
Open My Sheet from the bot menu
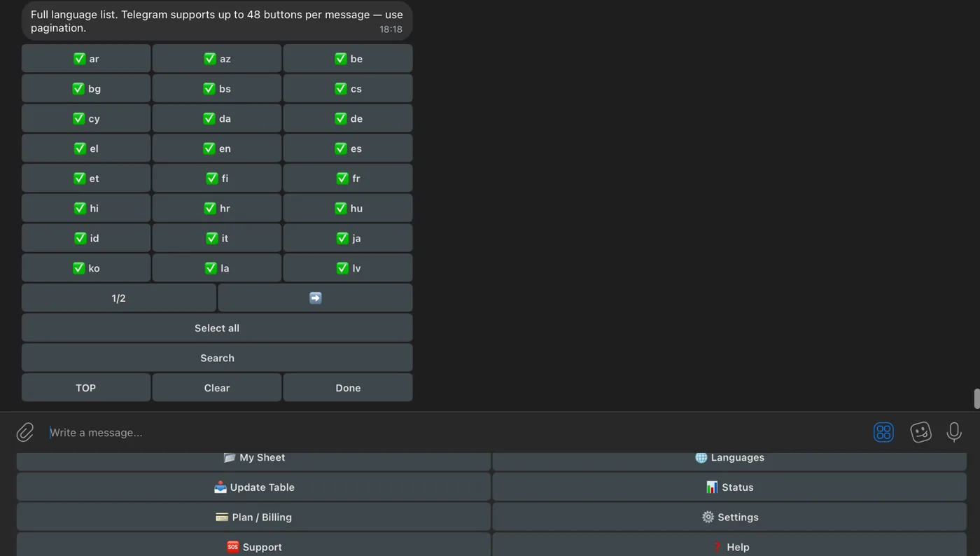[x=255, y=457]
